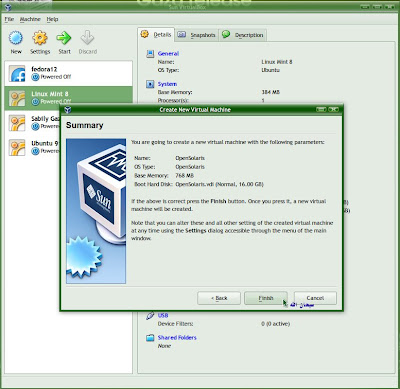
Task: Select the Sabily virtual machine icon
Action: [x=17, y=123]
